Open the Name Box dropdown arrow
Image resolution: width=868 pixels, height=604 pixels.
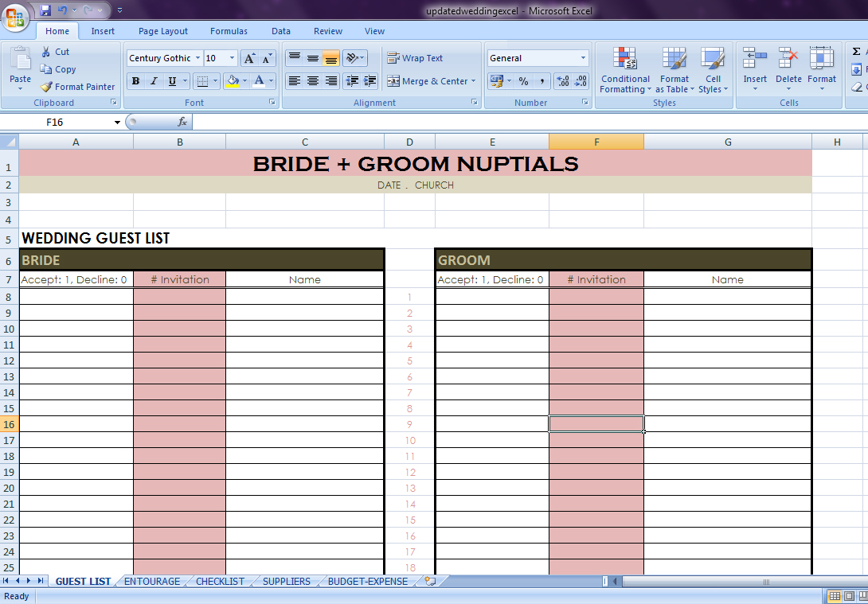(x=117, y=123)
